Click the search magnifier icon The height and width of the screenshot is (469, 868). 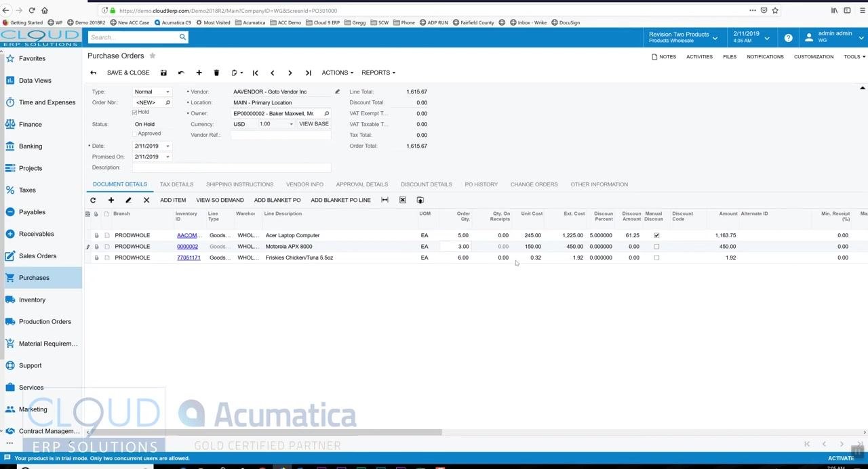coord(182,37)
